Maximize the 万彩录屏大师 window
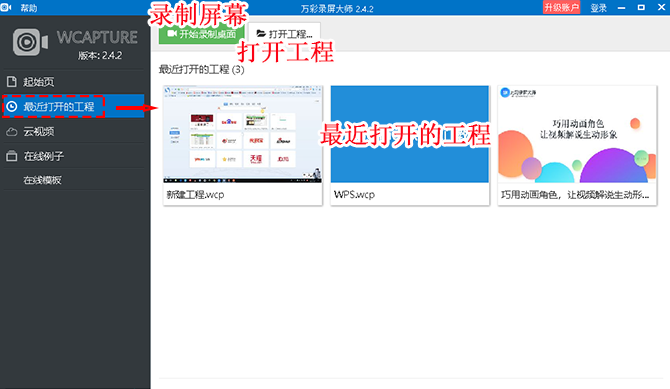This screenshot has width=670, height=389. 641,7
